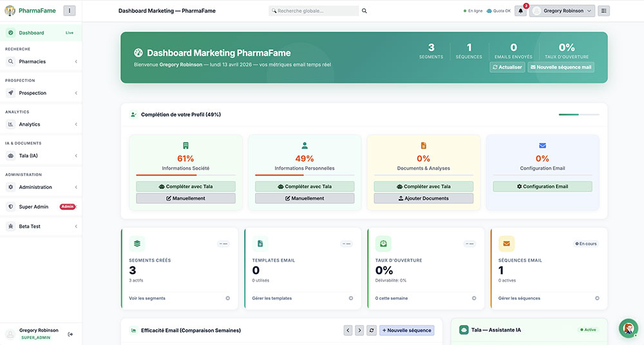Go to next week in Efficacité Email
Viewport: 644px width, 345px height.
click(359, 330)
